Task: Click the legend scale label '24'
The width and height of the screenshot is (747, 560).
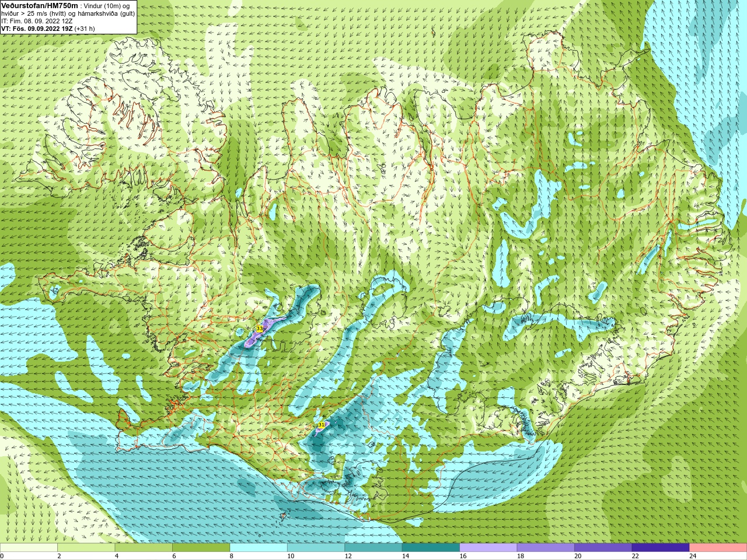Action: point(693,556)
